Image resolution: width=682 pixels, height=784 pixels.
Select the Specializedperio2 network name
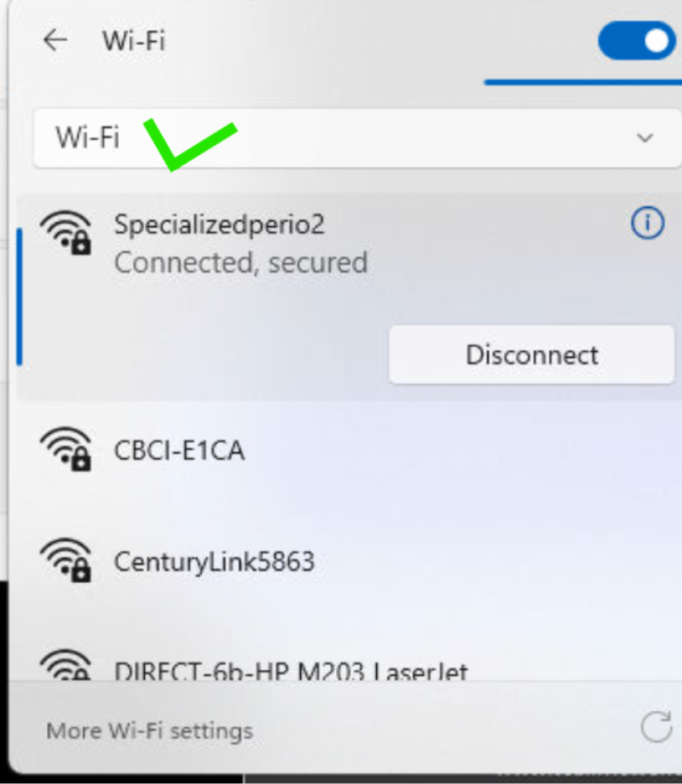[220, 225]
